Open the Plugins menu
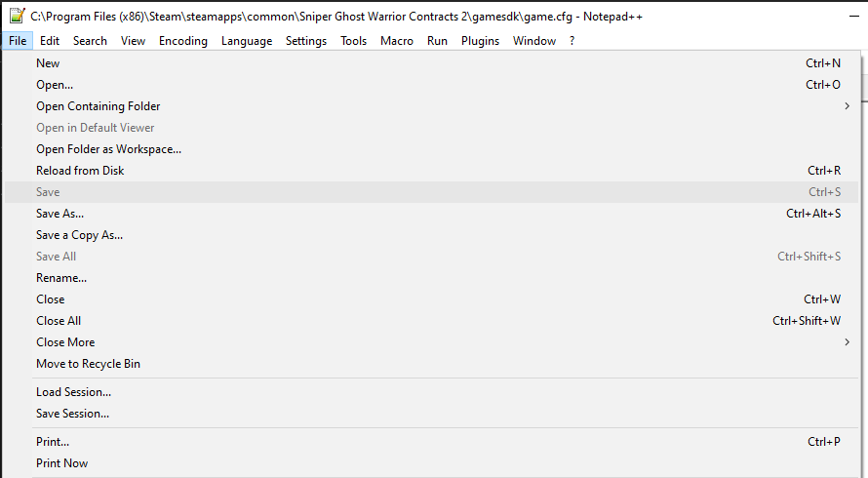868x478 pixels. [480, 41]
